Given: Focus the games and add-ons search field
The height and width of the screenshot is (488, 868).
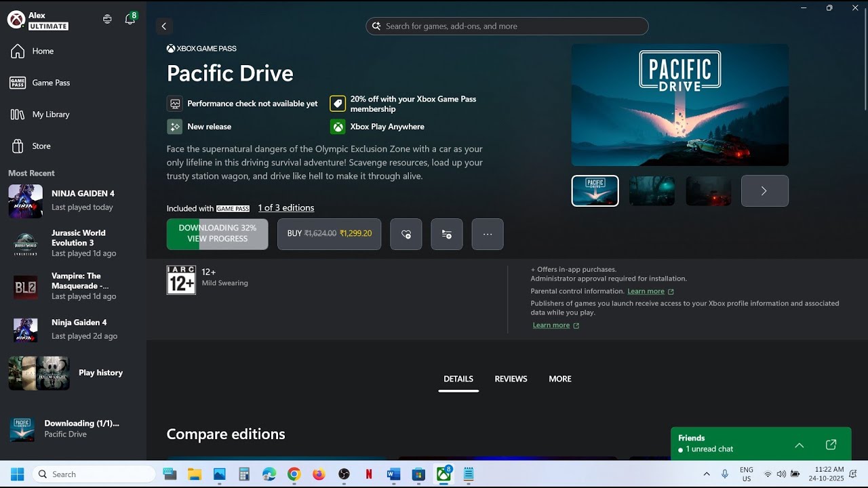Looking at the screenshot, I should (507, 26).
